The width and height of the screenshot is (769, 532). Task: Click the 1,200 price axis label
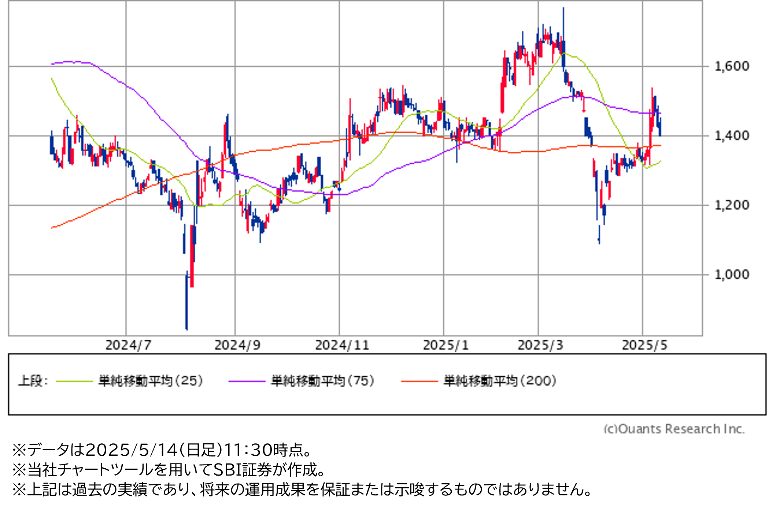[732, 205]
